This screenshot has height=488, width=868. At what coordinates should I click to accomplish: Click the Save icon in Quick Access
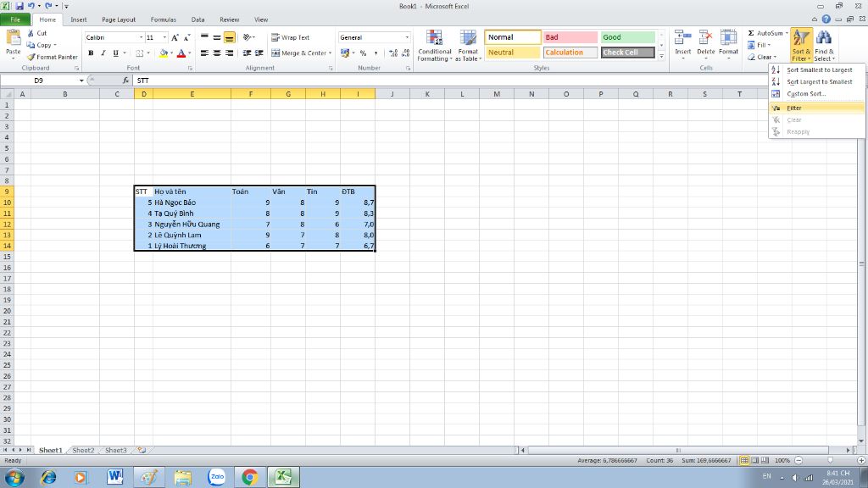19,6
